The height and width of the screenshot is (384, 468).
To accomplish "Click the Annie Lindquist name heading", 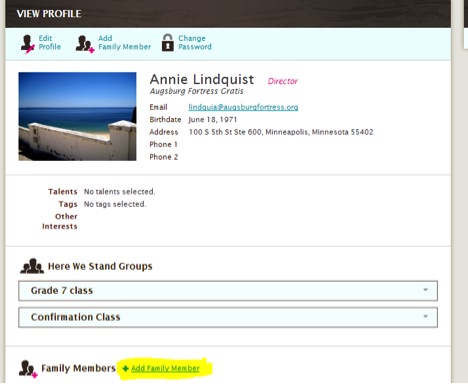I will click(x=202, y=79).
